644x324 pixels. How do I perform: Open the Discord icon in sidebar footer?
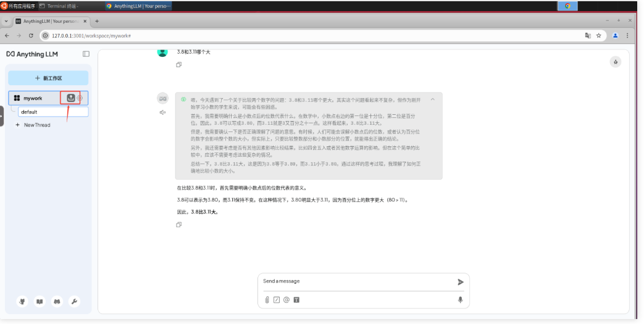(x=57, y=301)
